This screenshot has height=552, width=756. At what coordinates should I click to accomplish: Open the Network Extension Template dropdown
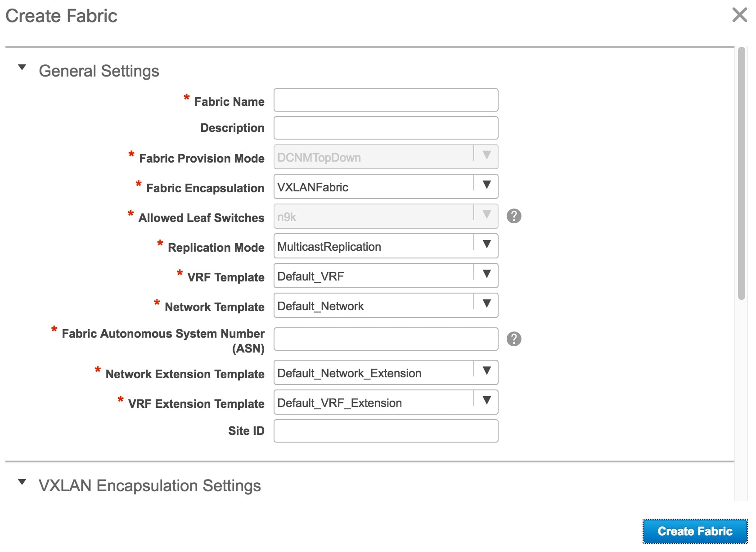click(486, 372)
